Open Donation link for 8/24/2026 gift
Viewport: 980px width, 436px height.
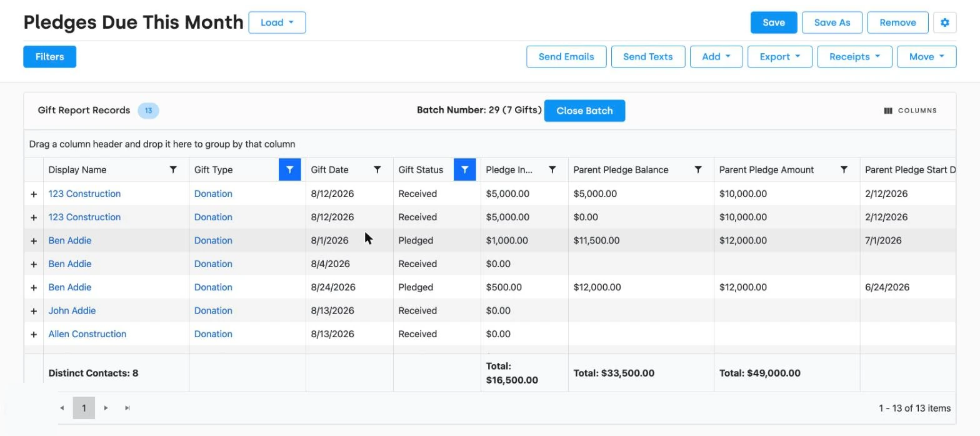[213, 287]
